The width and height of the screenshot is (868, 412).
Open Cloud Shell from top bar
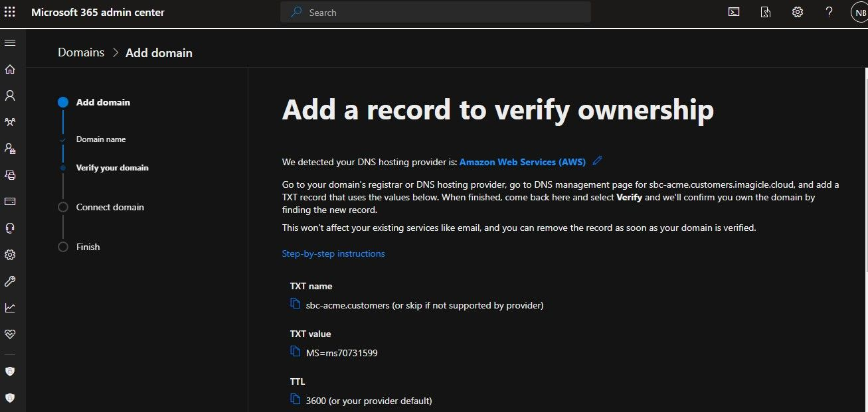click(734, 12)
